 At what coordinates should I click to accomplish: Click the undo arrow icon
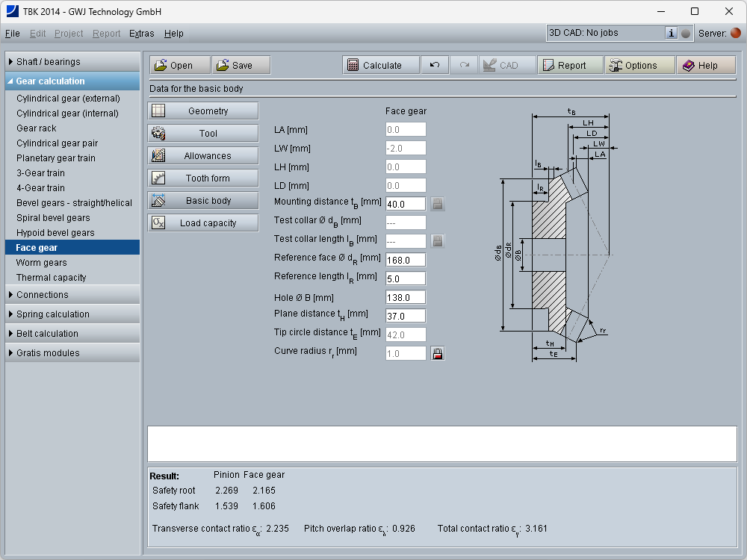click(435, 66)
